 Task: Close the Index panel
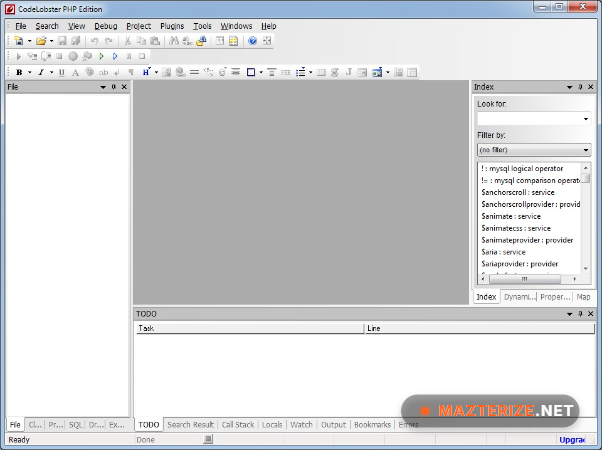tap(591, 87)
